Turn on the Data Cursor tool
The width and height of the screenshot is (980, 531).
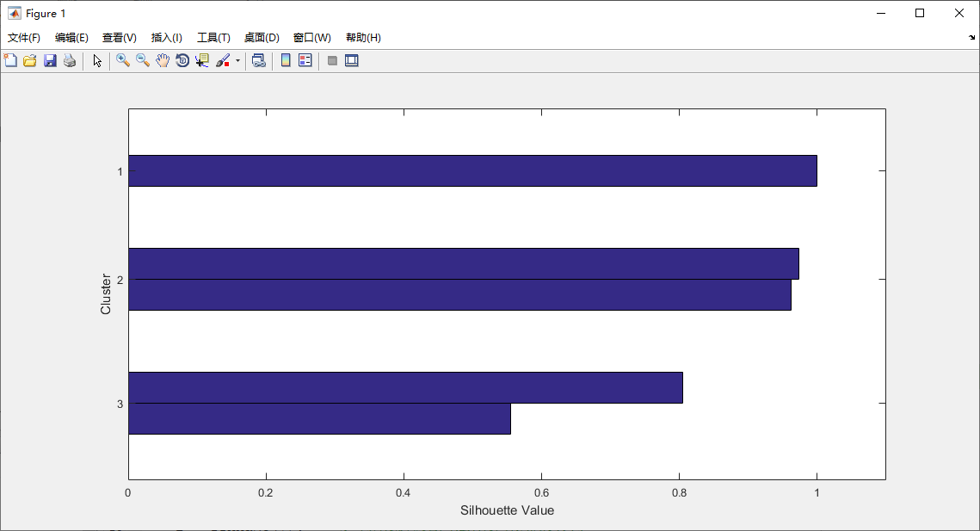click(x=202, y=60)
